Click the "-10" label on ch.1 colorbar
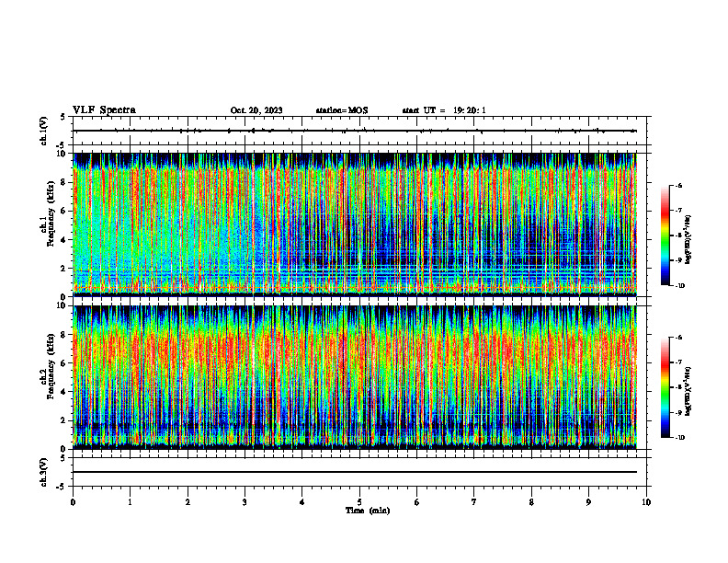Viewport: 728px width, 563px height. 680,286
